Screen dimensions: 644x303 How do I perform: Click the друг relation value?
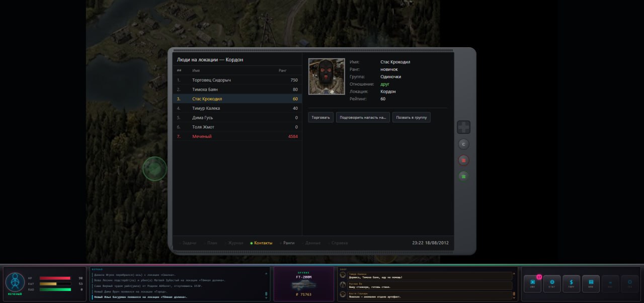pyautogui.click(x=385, y=84)
